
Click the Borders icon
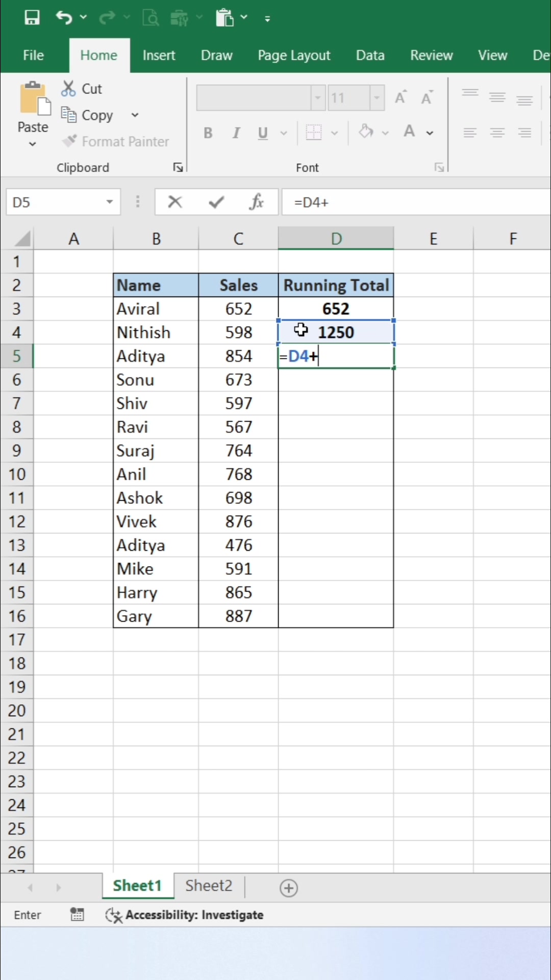point(314,133)
